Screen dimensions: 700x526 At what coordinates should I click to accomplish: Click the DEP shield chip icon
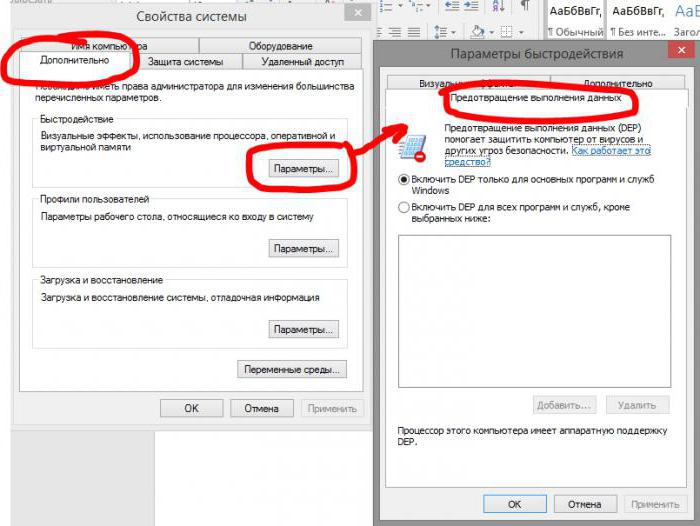click(x=412, y=148)
